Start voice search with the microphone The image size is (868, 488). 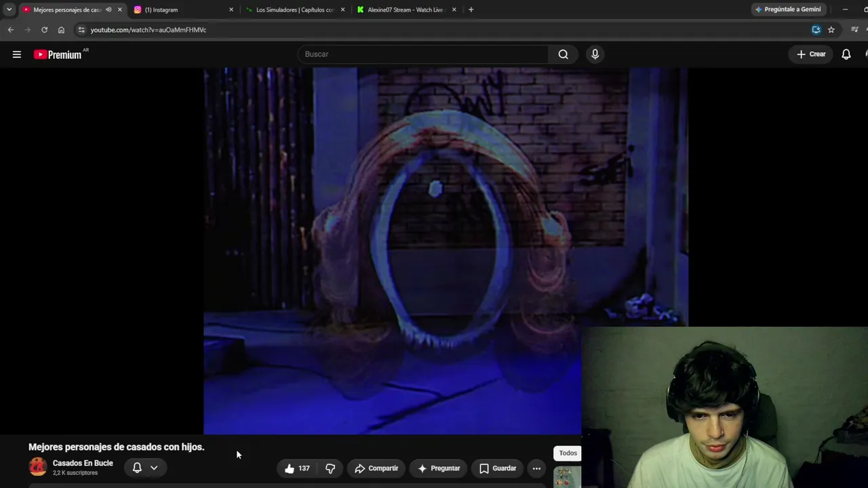[595, 54]
